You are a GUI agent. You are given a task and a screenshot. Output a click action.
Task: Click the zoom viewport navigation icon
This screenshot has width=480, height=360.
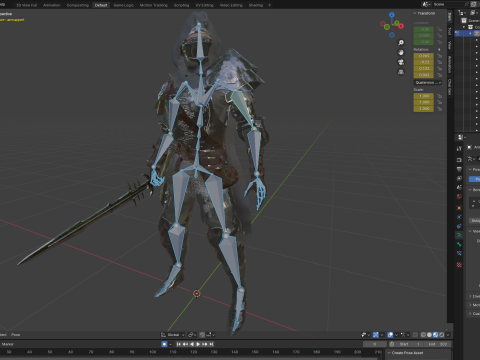point(401,43)
